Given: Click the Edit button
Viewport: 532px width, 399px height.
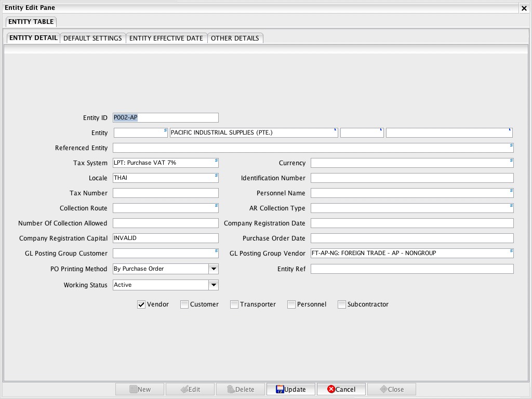Looking at the screenshot, I should [190, 389].
